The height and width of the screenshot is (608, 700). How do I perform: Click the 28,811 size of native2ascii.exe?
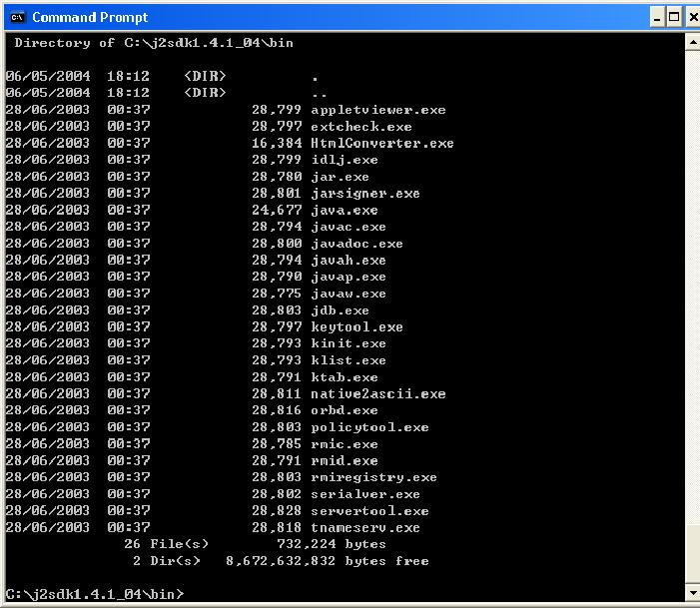click(277, 393)
